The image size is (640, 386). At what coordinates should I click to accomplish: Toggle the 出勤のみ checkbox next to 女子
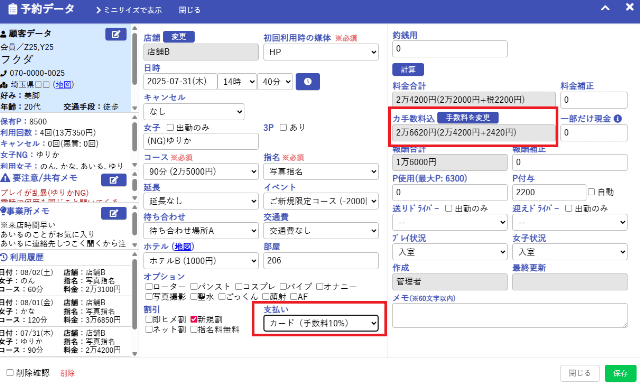click(170, 127)
